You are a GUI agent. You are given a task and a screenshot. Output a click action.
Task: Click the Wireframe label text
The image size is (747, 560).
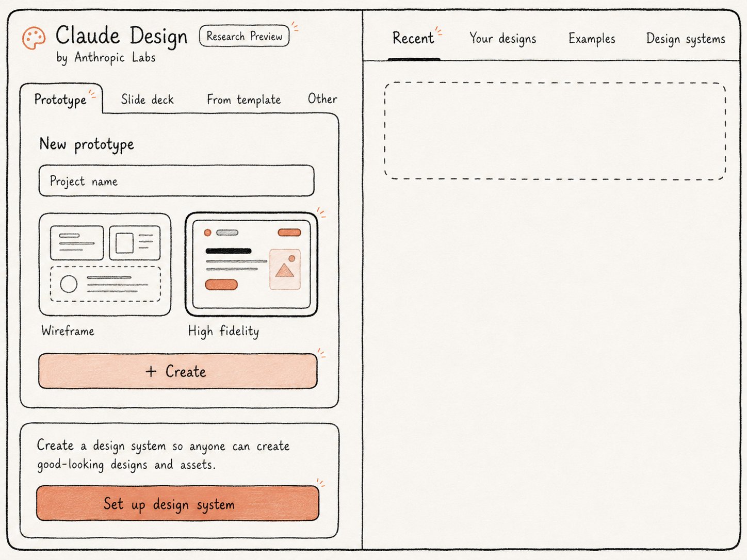[68, 331]
